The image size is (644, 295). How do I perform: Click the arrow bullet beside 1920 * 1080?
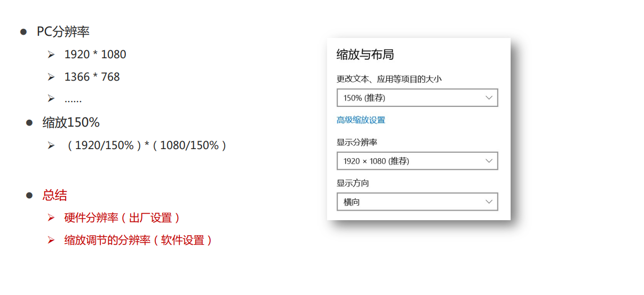click(x=51, y=55)
